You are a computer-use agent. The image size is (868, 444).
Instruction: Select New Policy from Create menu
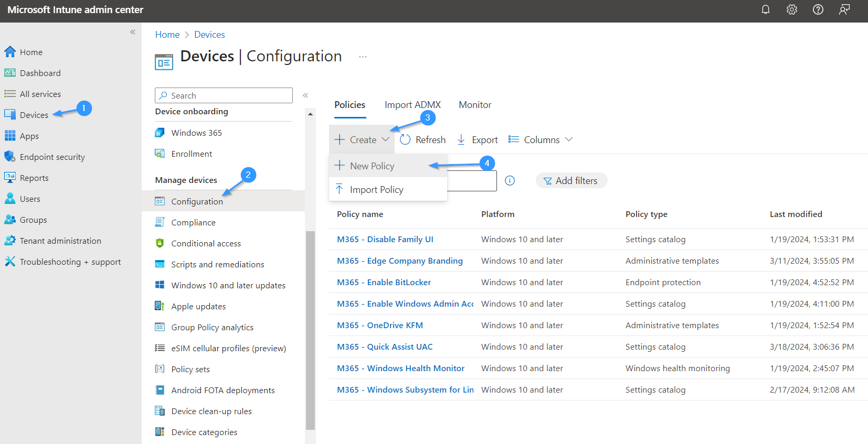388,166
